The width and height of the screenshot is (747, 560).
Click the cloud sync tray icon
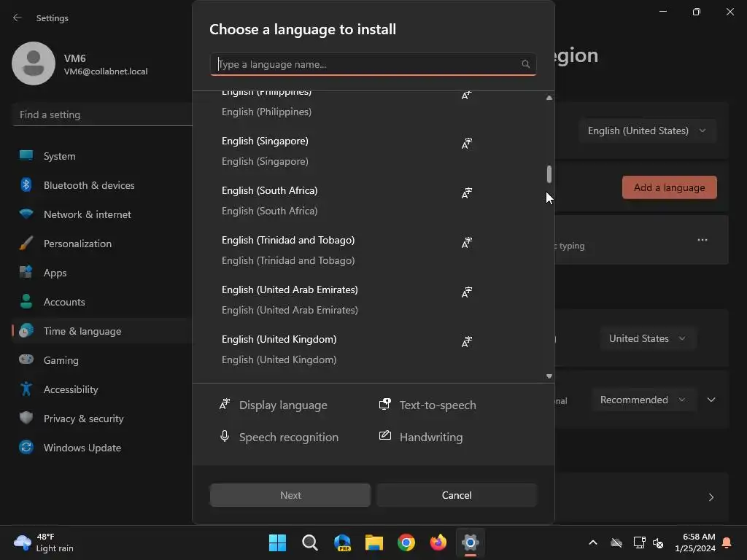click(616, 542)
